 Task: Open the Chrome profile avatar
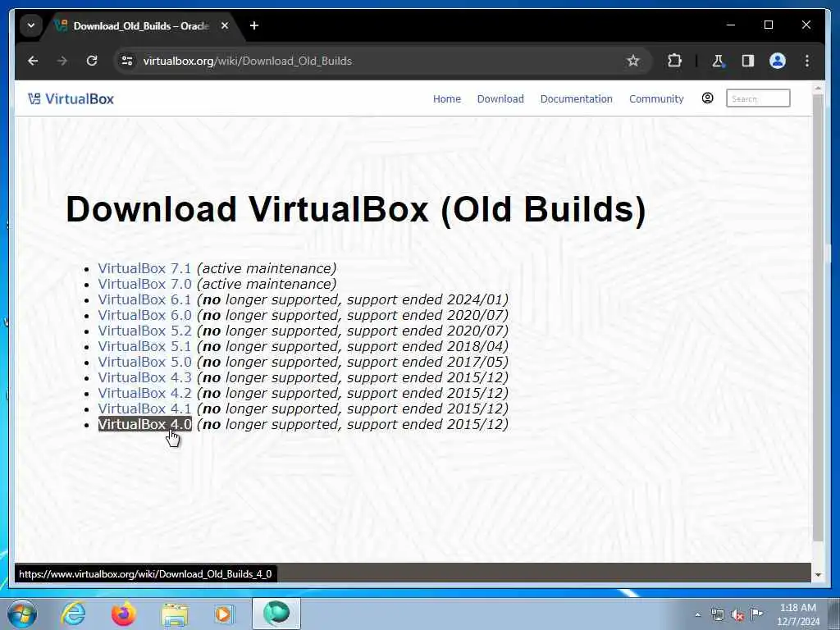pos(778,61)
